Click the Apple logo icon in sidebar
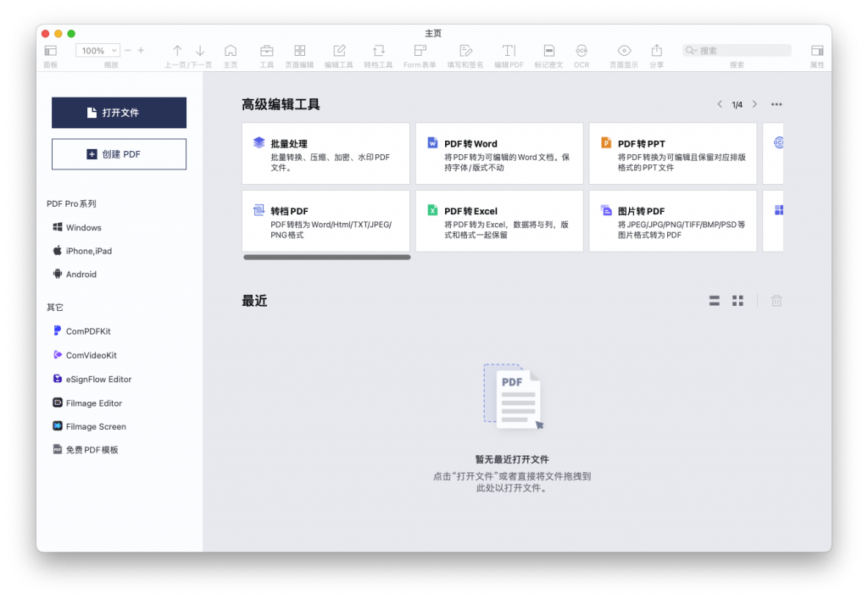Screen dimensions: 868x600 pos(58,250)
